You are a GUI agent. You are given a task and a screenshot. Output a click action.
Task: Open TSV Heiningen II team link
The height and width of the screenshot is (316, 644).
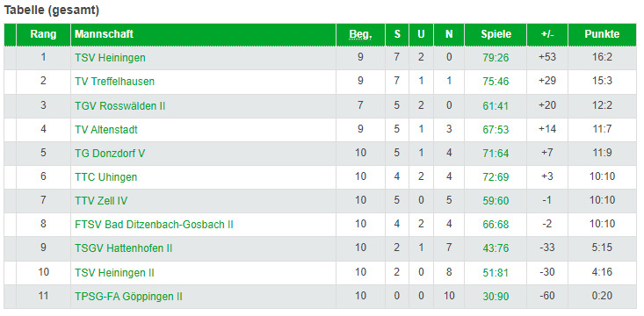[114, 273]
